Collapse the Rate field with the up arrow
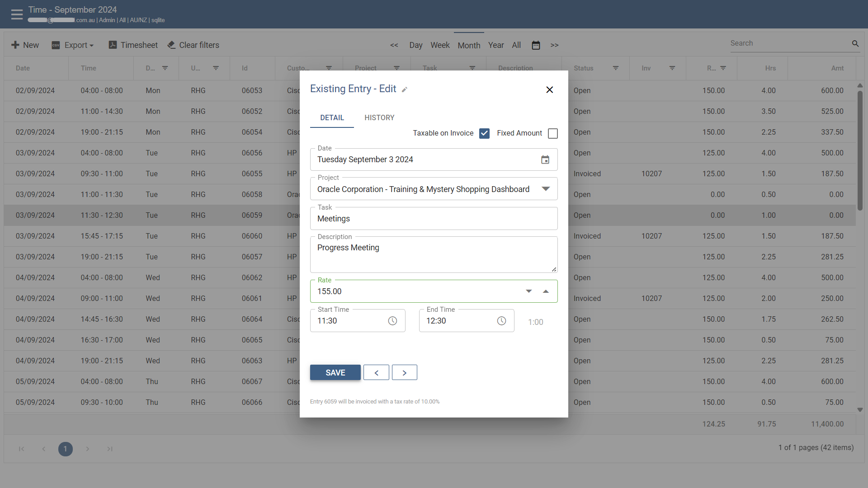The width and height of the screenshot is (868, 488). (546, 291)
